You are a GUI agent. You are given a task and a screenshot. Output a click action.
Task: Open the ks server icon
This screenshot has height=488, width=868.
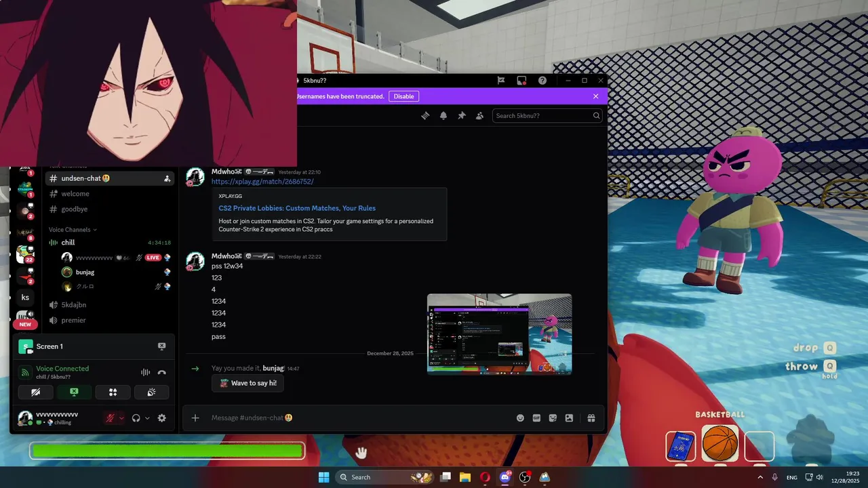coord(25,298)
